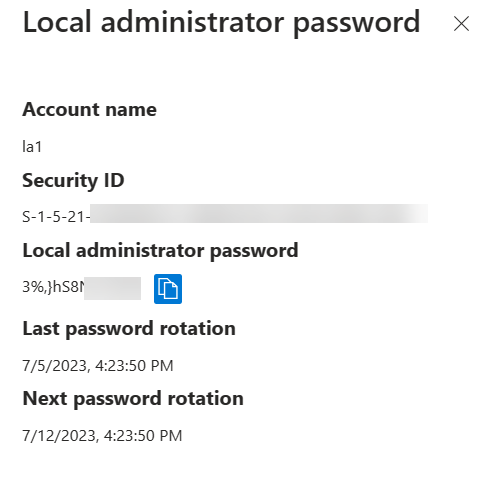
Task: Select the 'Security ID' heading
Action: click(73, 181)
